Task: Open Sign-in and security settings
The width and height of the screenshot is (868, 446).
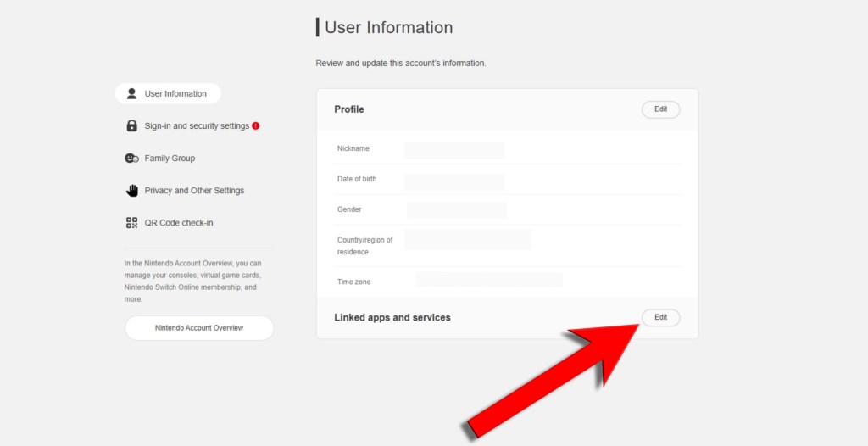Action: click(197, 125)
